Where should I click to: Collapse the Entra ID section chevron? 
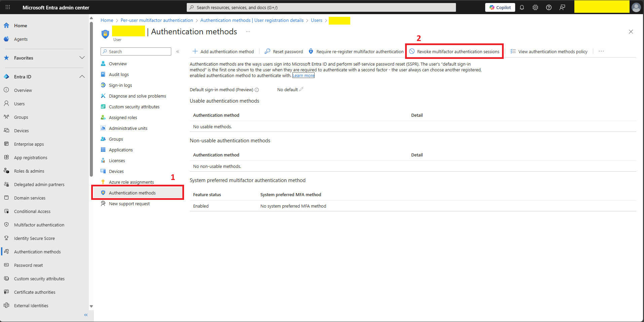pos(82,76)
